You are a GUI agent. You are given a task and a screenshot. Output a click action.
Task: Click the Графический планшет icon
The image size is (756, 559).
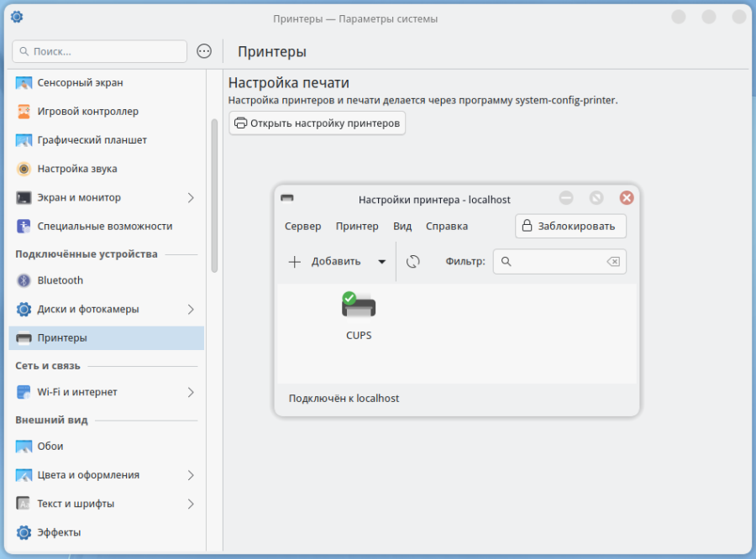tap(24, 140)
